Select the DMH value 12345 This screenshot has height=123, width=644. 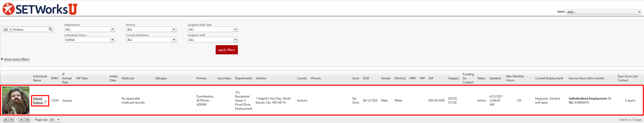click(55, 101)
